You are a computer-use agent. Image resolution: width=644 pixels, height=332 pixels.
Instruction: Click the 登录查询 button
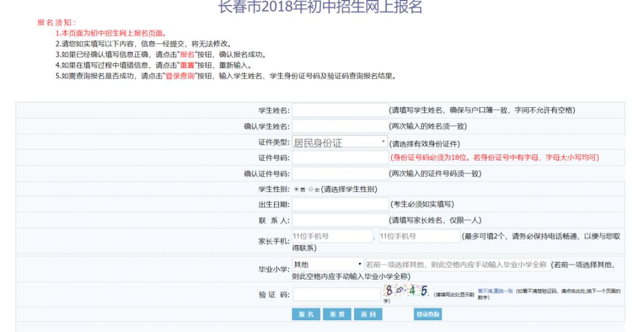[x=428, y=314]
